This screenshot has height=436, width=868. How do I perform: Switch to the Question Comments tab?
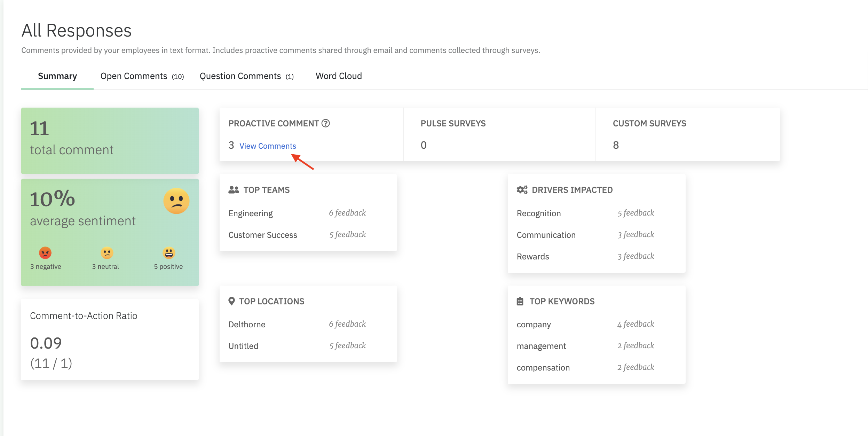click(x=246, y=76)
